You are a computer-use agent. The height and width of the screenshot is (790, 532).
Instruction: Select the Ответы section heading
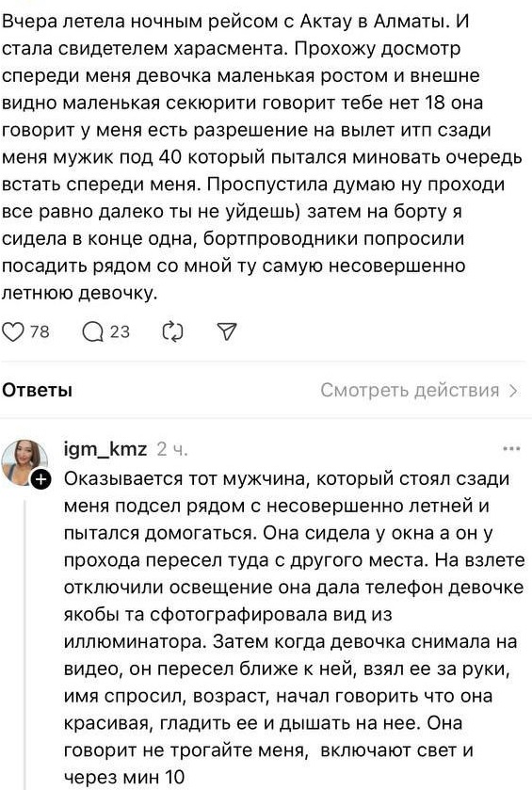tap(38, 391)
